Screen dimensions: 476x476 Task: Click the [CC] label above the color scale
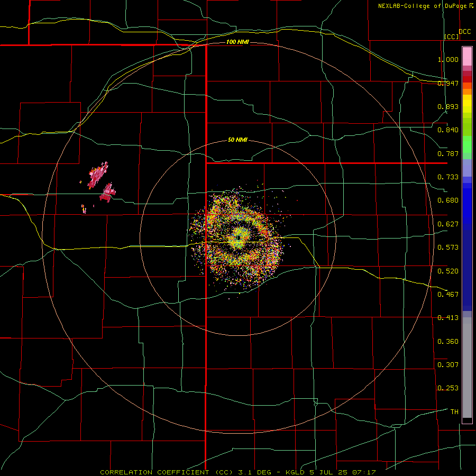pos(452,36)
